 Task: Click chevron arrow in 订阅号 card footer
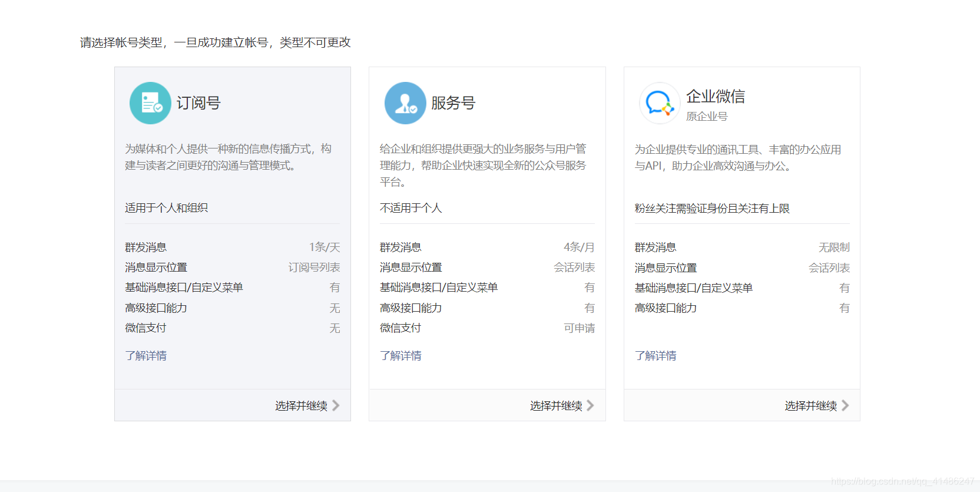[x=336, y=405]
